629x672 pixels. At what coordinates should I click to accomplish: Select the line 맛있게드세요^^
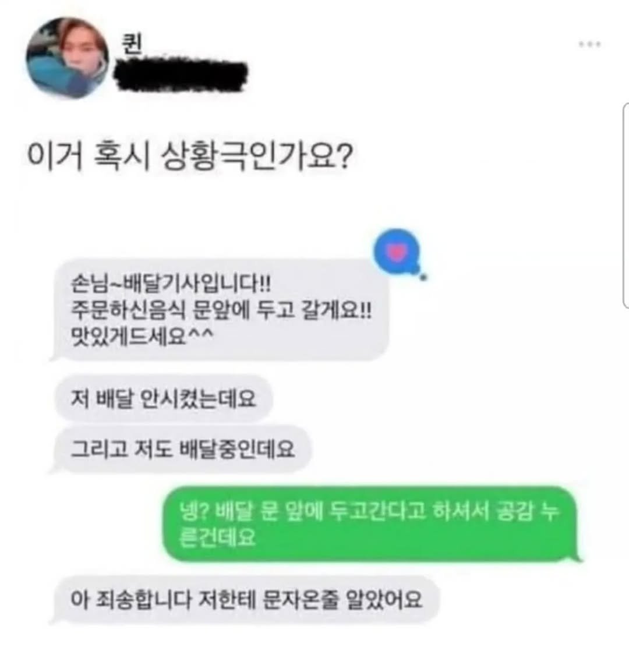[142, 335]
